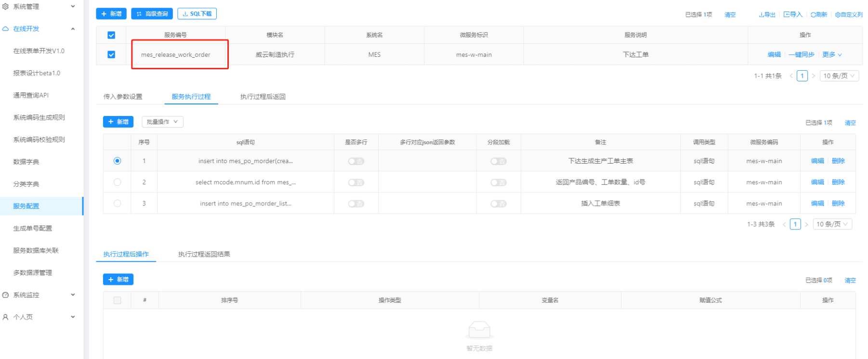Go to next page in top table pagination
Image resolution: width=868 pixels, height=359 pixels.
coord(814,76)
